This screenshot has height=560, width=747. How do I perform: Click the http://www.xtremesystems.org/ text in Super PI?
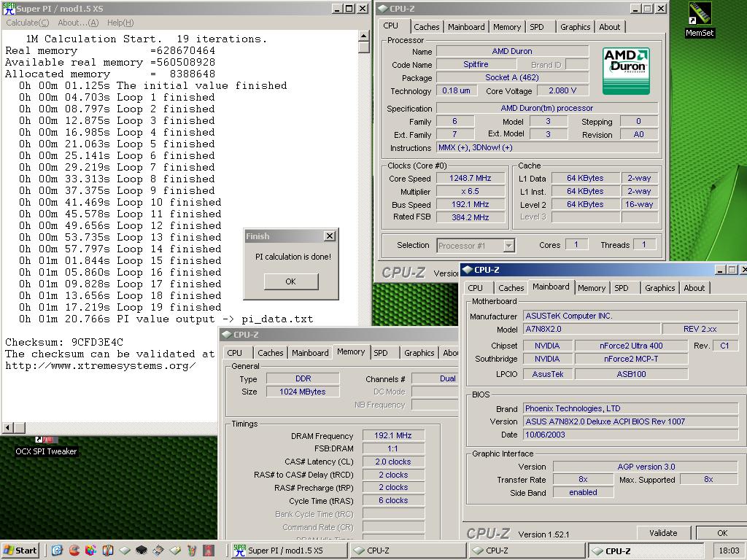coord(101,366)
